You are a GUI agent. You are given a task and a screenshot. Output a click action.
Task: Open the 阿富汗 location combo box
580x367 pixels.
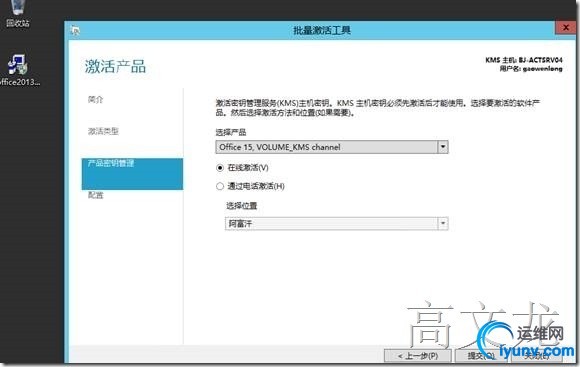[x=337, y=223]
